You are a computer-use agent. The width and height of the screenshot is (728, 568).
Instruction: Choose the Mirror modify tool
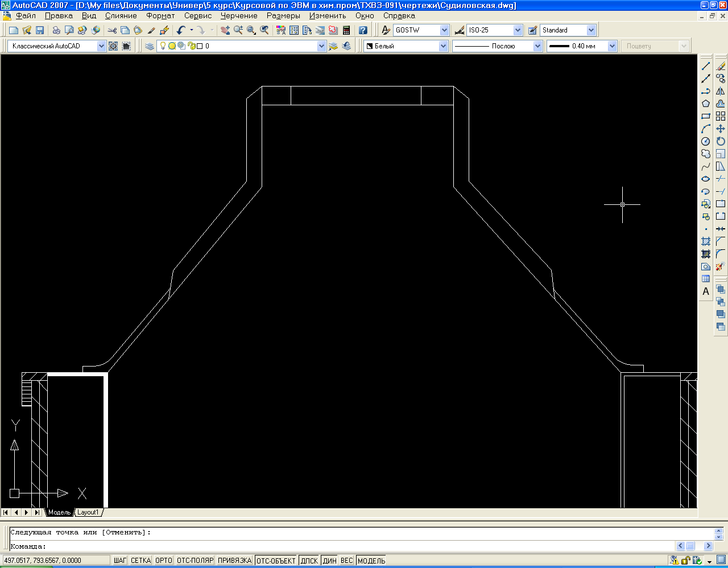(721, 91)
